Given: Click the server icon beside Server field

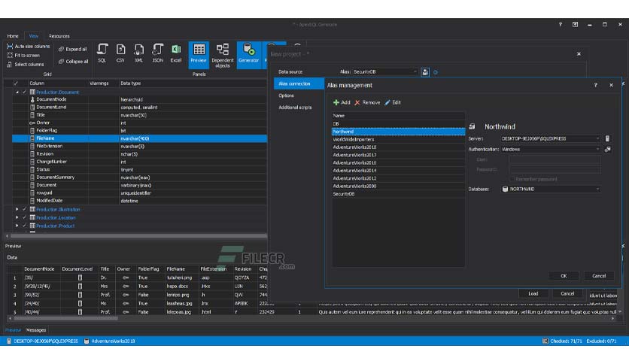Looking at the screenshot, I should 607,138.
